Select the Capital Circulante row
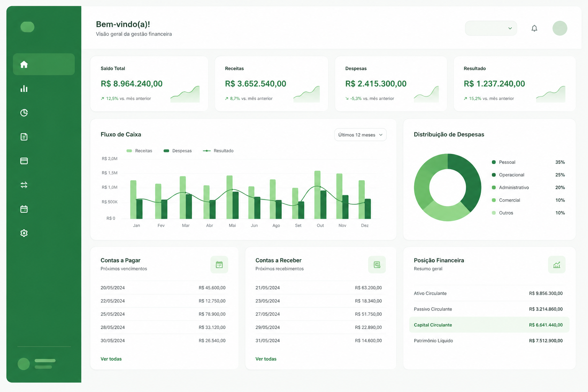Viewport: 588px width, 392px height. click(489, 325)
